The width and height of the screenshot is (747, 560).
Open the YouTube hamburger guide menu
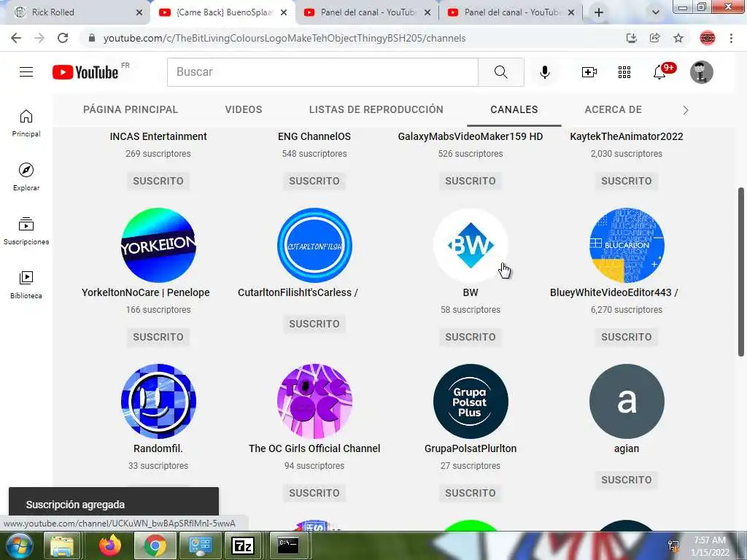26,72
